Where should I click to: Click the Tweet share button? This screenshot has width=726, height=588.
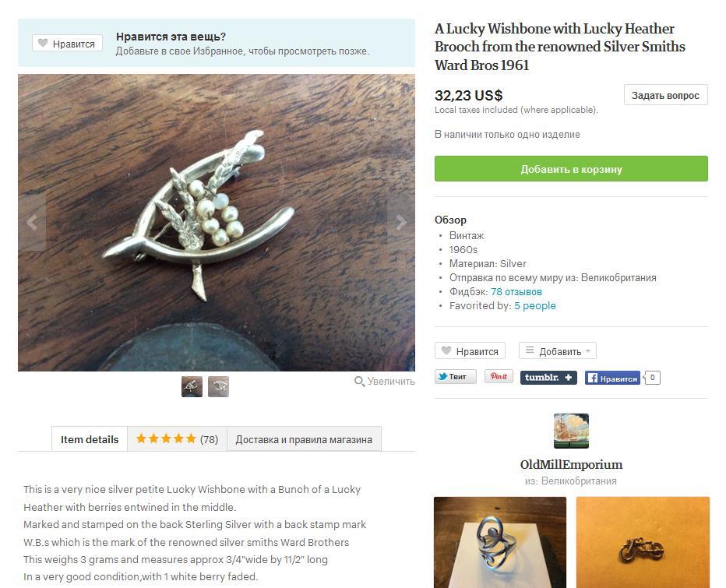[455, 377]
